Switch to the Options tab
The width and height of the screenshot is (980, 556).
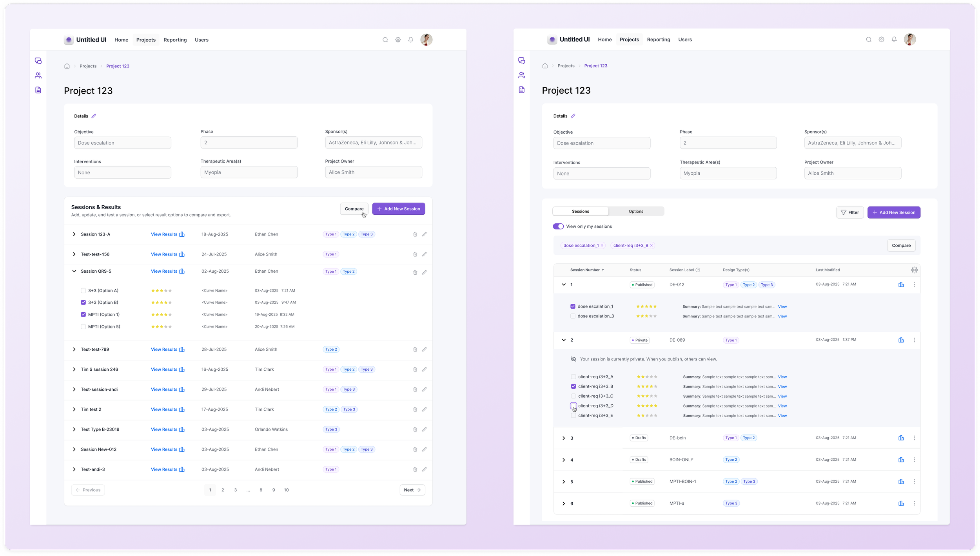click(x=635, y=212)
